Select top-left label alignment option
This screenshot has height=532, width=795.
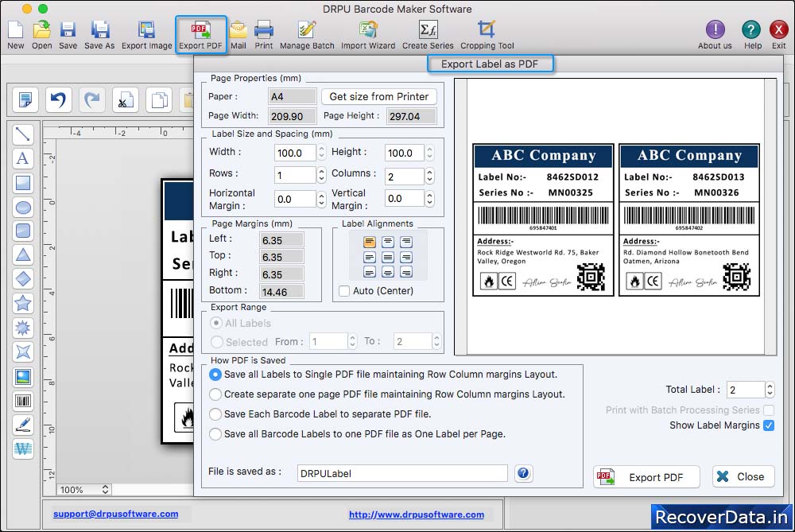click(x=370, y=242)
